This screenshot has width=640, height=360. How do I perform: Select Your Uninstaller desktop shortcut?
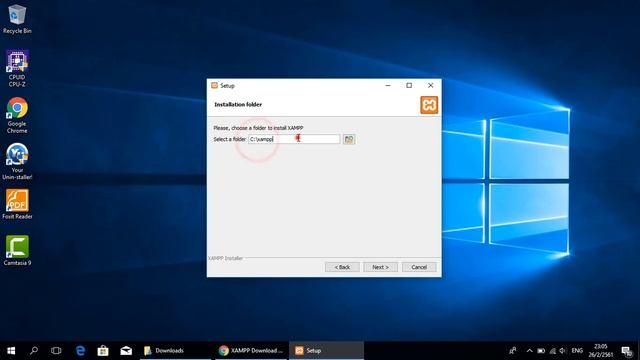click(x=17, y=162)
